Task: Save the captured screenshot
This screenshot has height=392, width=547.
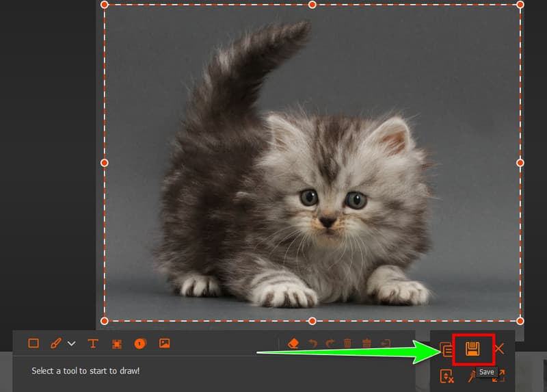Action: (x=472, y=349)
